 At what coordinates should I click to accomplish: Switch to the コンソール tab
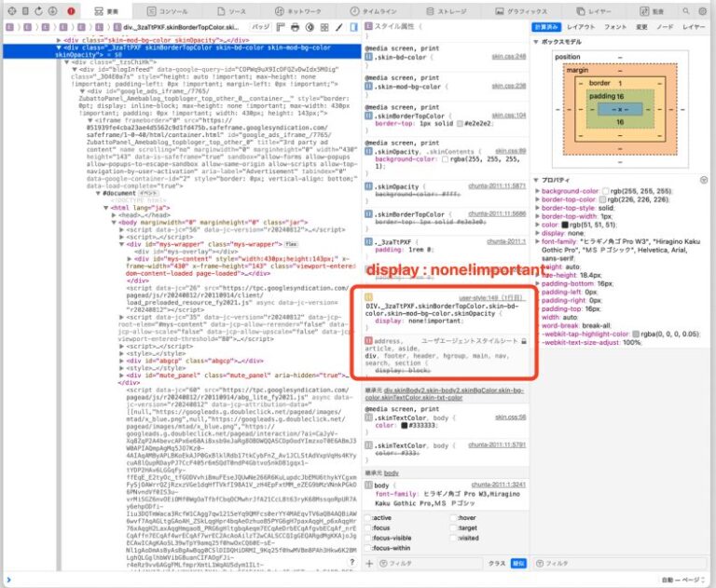tap(167, 11)
